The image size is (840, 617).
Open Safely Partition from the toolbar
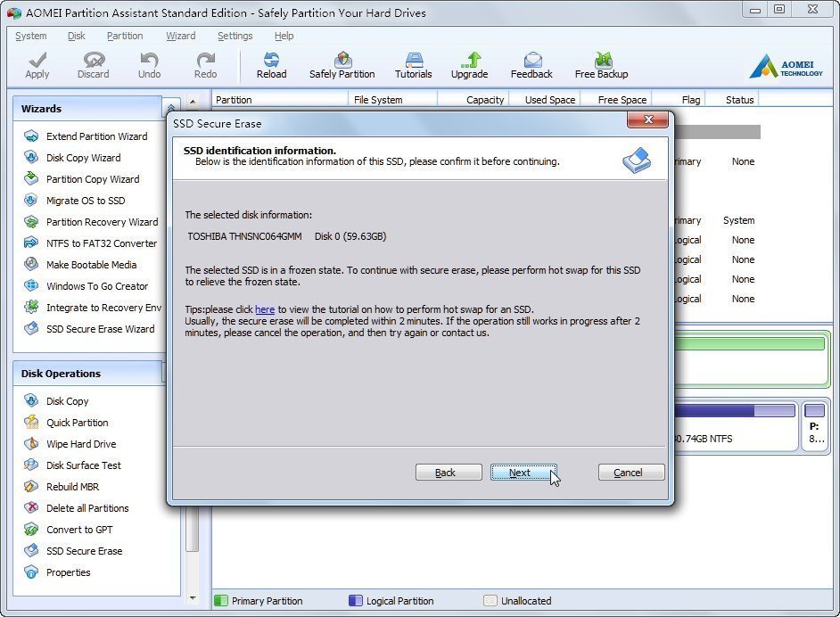(342, 65)
